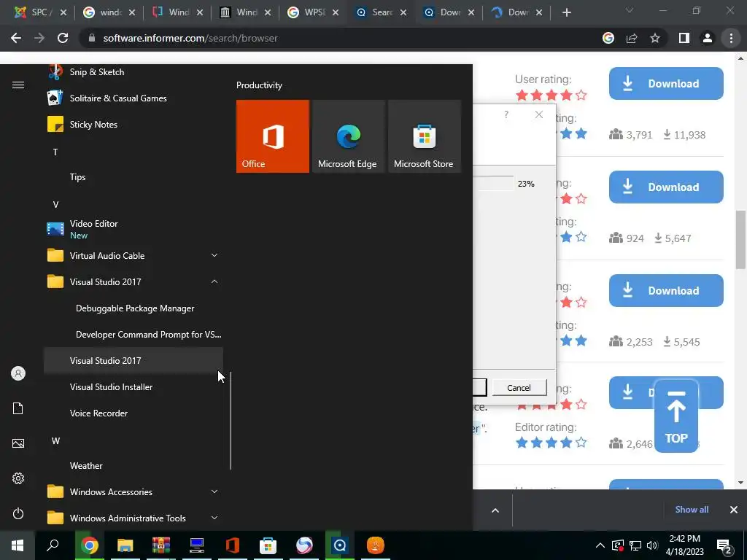
Task: Open Pictures from Start sidebar
Action: point(18,443)
